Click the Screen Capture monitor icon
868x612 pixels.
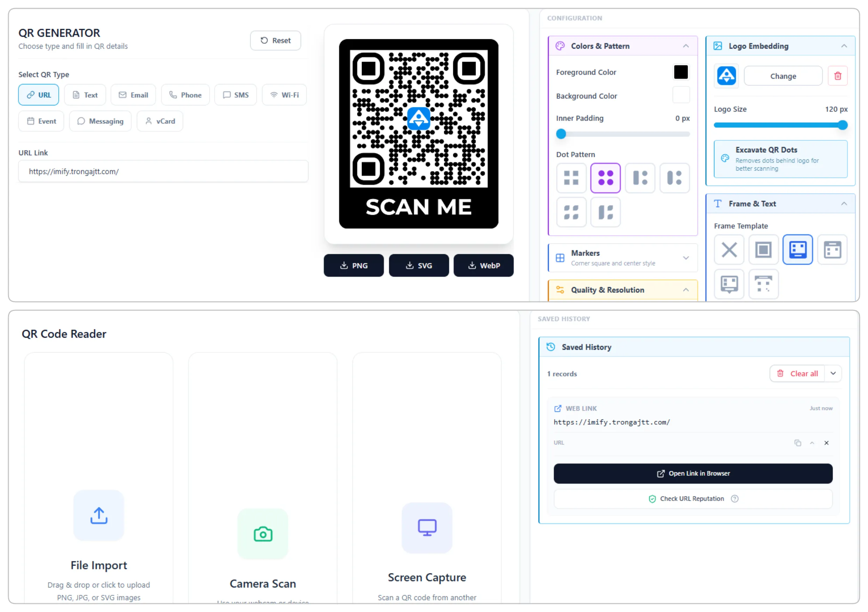[x=427, y=528]
